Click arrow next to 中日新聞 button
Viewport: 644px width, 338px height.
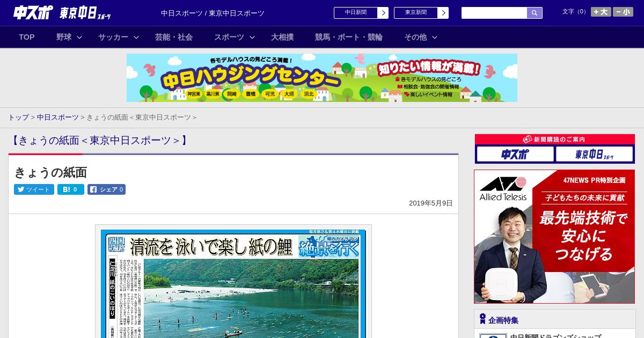383,13
